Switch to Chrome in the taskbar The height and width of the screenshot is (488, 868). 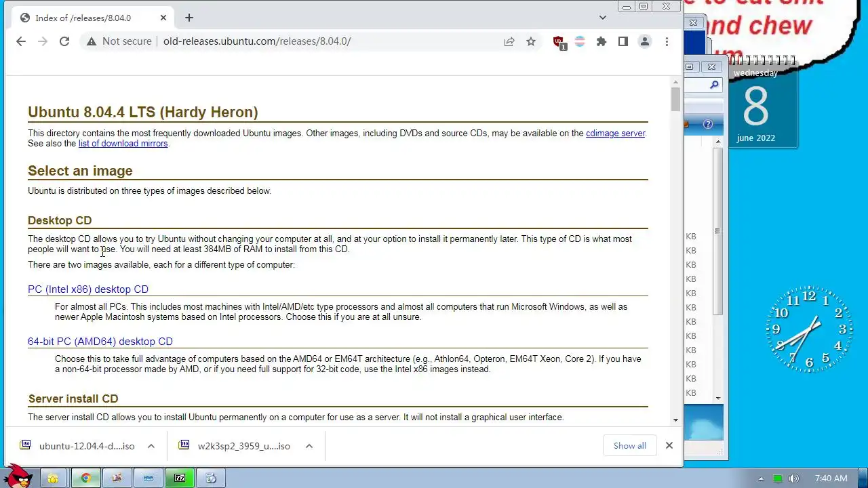(x=86, y=478)
